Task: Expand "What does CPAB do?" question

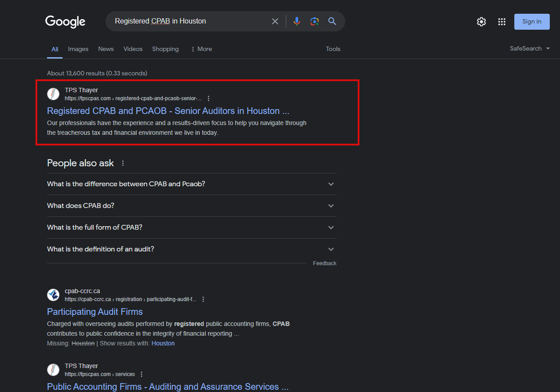Action: [331, 206]
